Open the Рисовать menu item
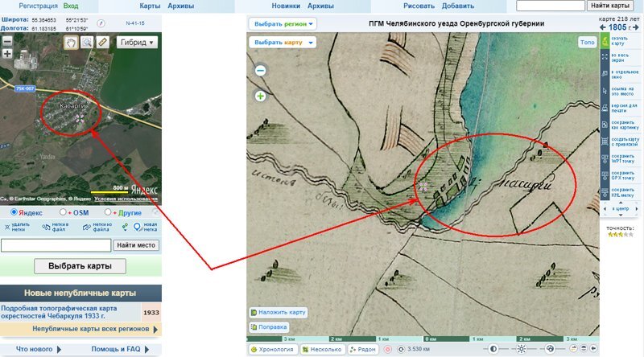 click(x=419, y=6)
